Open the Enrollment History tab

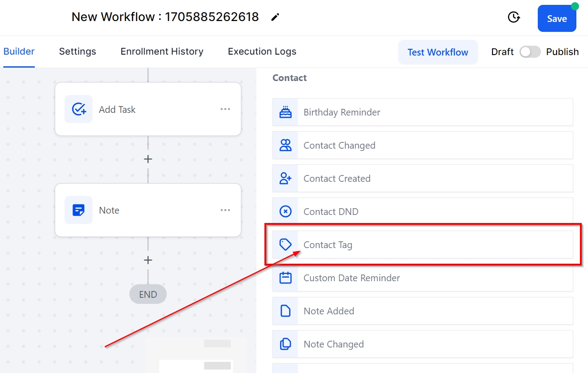(162, 51)
